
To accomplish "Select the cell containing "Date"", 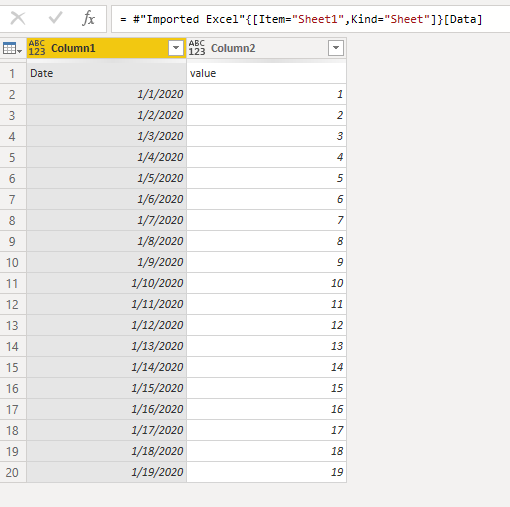I will [x=106, y=73].
